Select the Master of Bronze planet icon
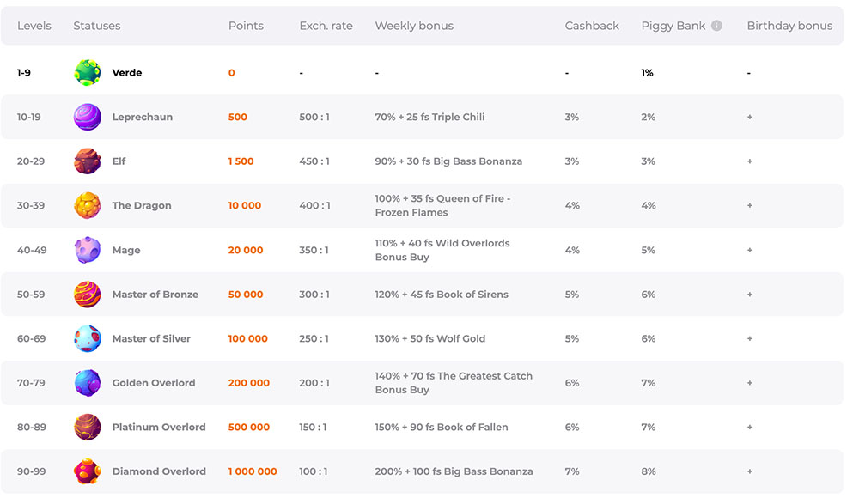Screen dimensions: 859x504 point(88,295)
